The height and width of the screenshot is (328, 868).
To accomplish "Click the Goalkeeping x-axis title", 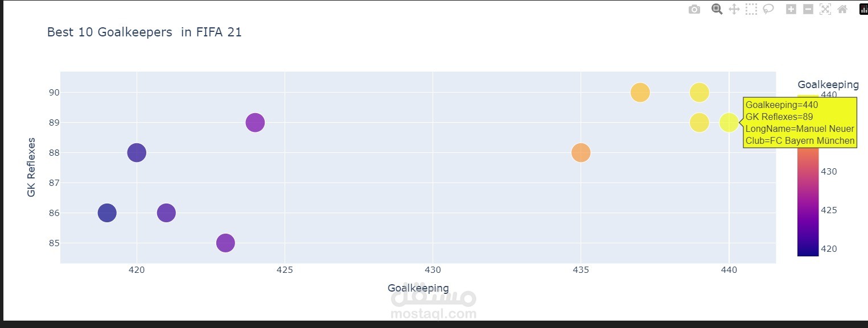I will (418, 288).
